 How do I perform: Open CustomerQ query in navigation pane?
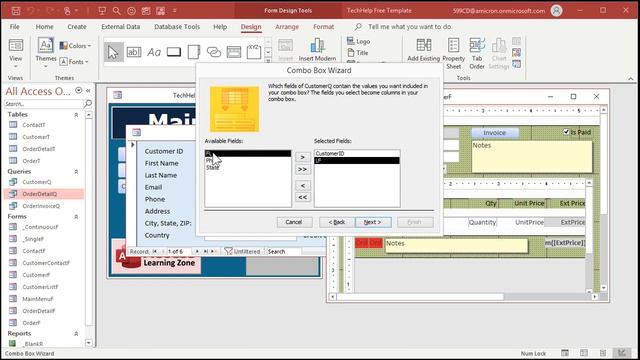[37, 182]
